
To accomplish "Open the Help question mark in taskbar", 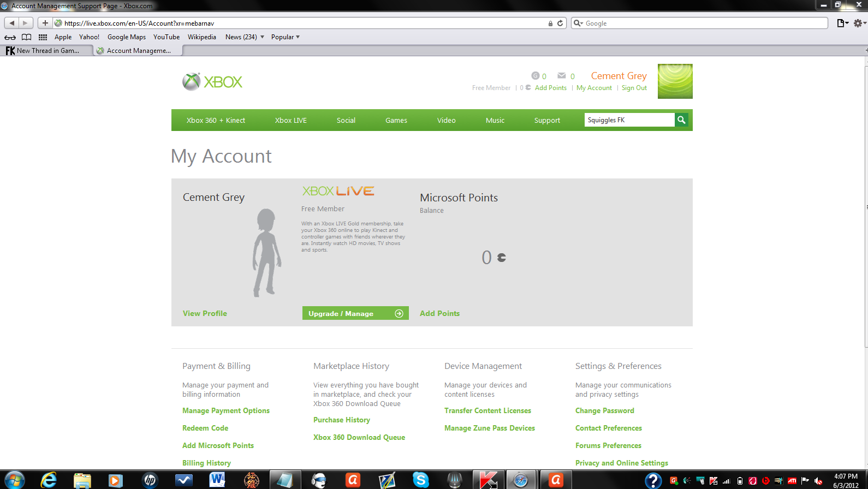I will (x=653, y=480).
